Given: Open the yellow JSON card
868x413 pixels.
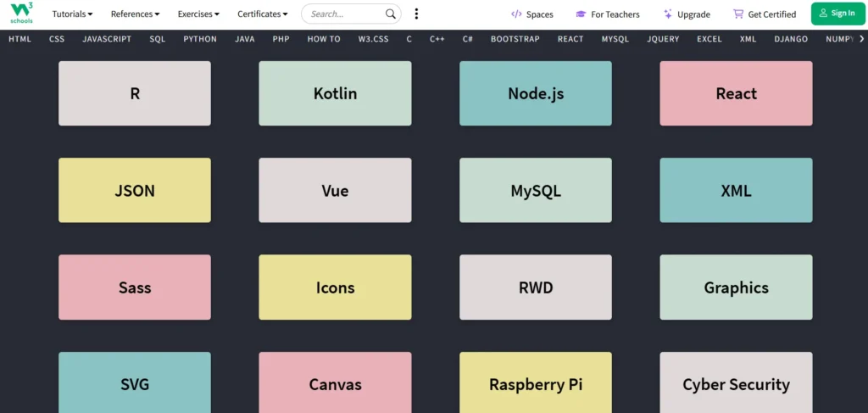Looking at the screenshot, I should click(x=135, y=191).
